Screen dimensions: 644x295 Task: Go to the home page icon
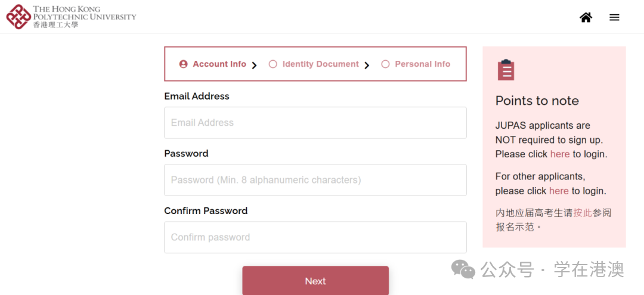(586, 17)
